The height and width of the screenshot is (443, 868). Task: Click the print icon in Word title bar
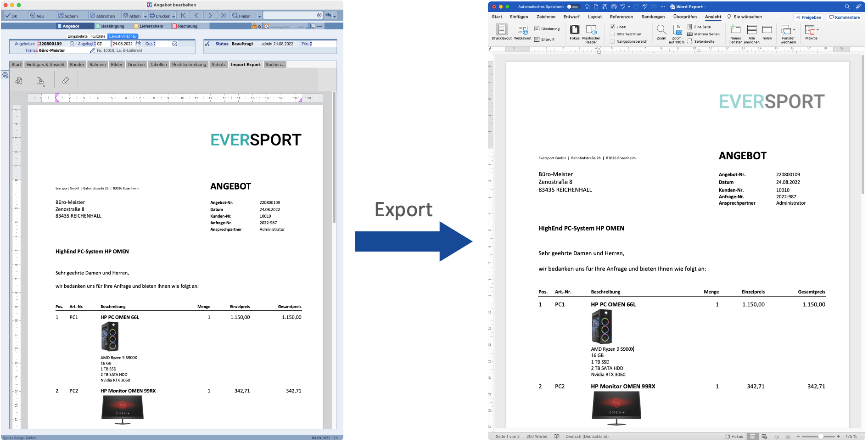(614, 6)
